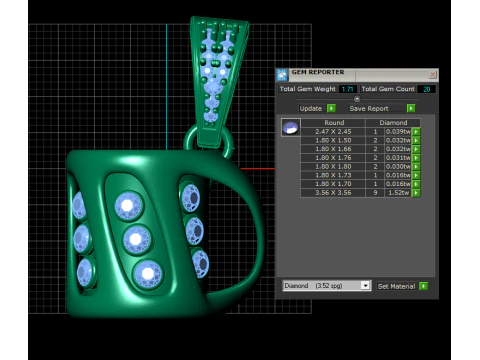Click the Gem Reporter title bar icon
This screenshot has height=360, width=480.
pyautogui.click(x=282, y=75)
